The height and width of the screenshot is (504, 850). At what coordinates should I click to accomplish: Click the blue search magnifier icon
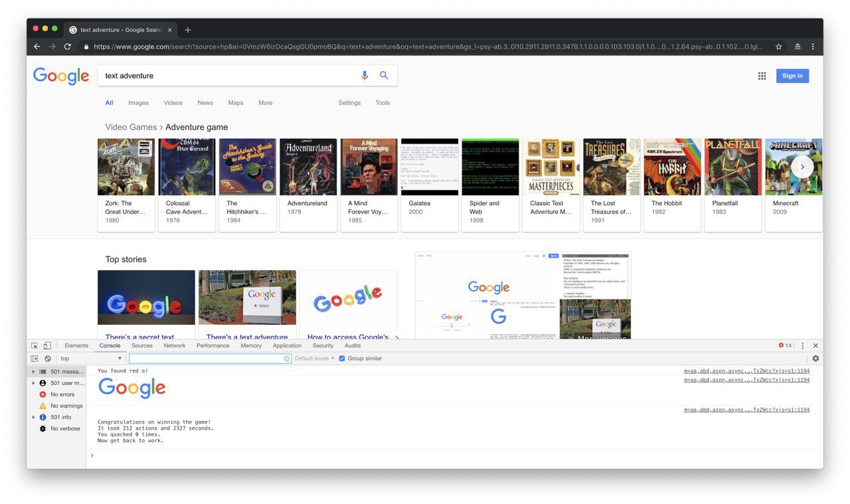point(384,76)
